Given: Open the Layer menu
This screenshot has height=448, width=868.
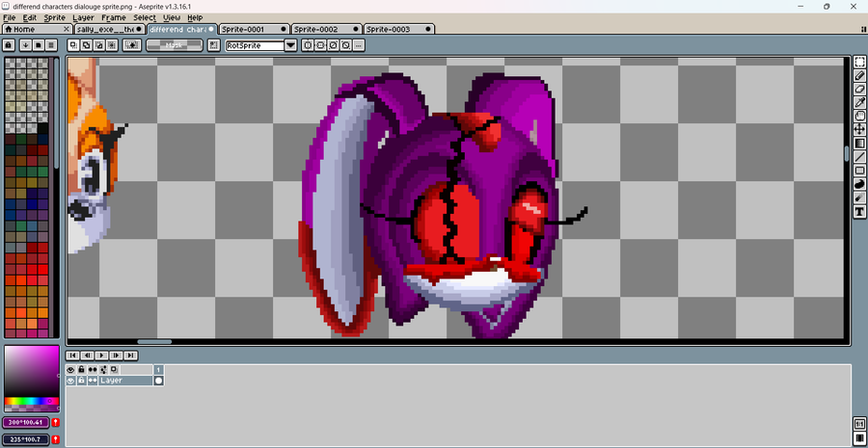Looking at the screenshot, I should click(x=83, y=17).
